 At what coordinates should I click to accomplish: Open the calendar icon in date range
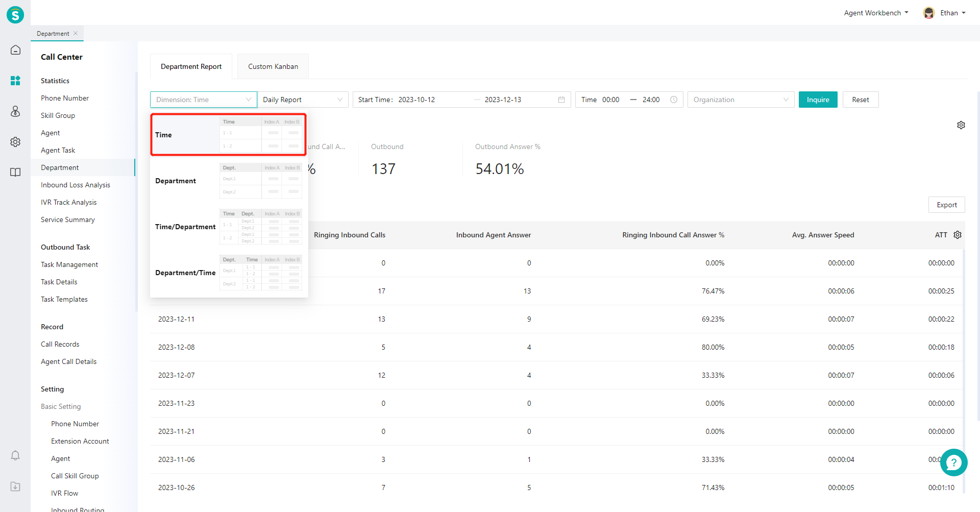(561, 100)
